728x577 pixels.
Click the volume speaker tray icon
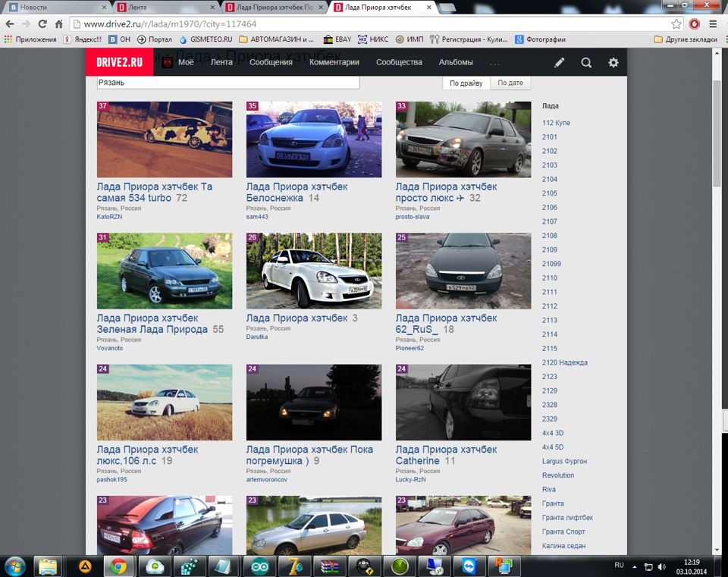coord(662,567)
